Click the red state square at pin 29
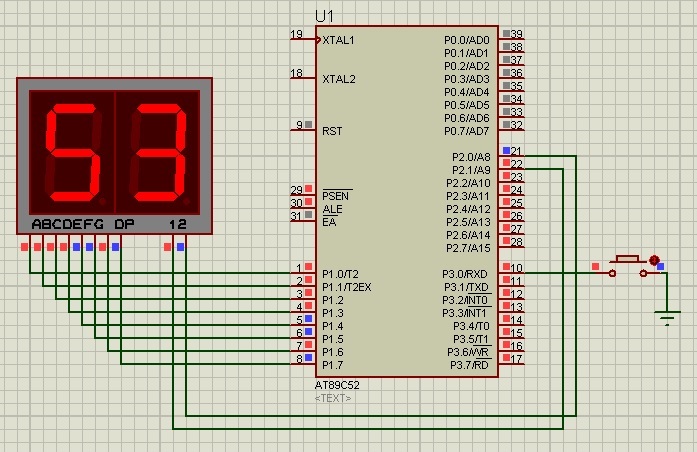Image resolution: width=697 pixels, height=452 pixels. 308,189
